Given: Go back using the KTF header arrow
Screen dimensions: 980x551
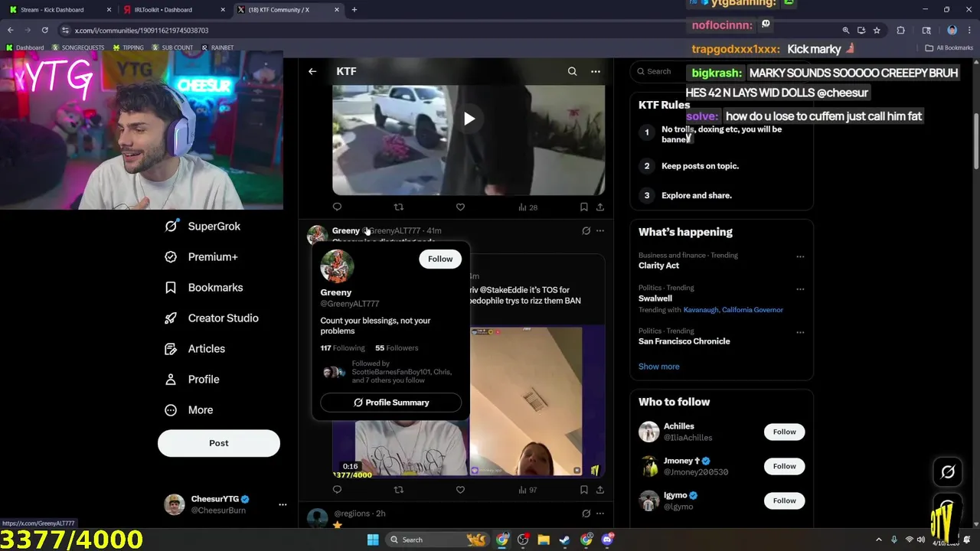Looking at the screenshot, I should [312, 71].
